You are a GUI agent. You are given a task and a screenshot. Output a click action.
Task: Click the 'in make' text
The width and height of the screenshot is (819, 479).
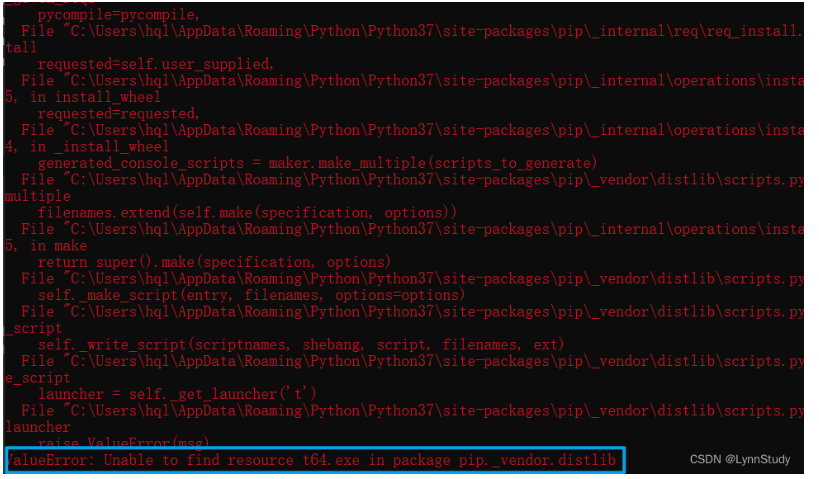pyautogui.click(x=58, y=246)
